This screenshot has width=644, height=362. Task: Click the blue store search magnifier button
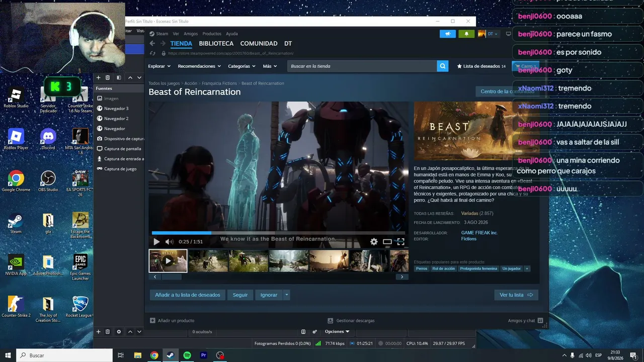coord(443,66)
